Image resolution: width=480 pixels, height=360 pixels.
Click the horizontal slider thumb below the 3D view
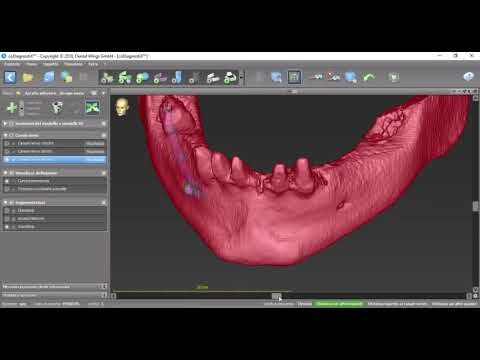276,296
